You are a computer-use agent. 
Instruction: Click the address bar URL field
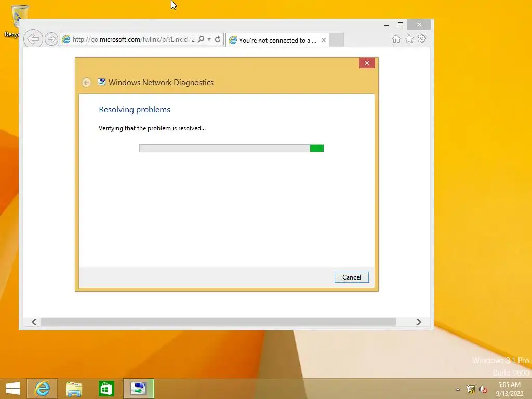pos(133,39)
